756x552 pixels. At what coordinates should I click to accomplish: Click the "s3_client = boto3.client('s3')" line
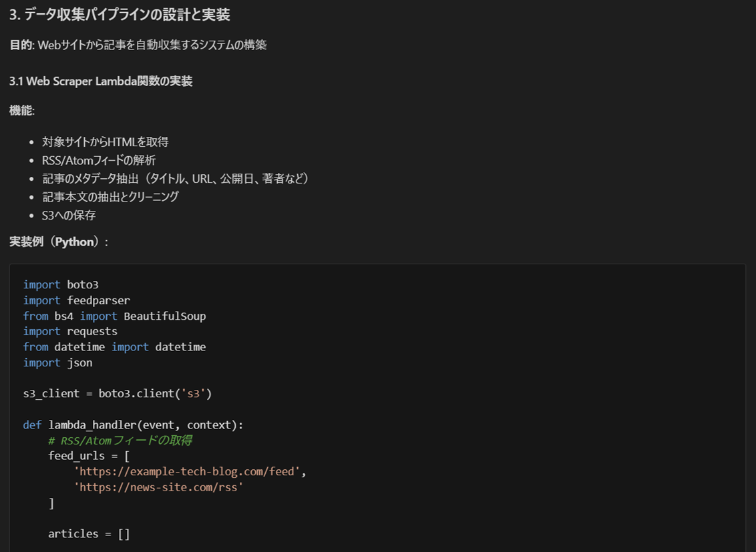tap(117, 393)
